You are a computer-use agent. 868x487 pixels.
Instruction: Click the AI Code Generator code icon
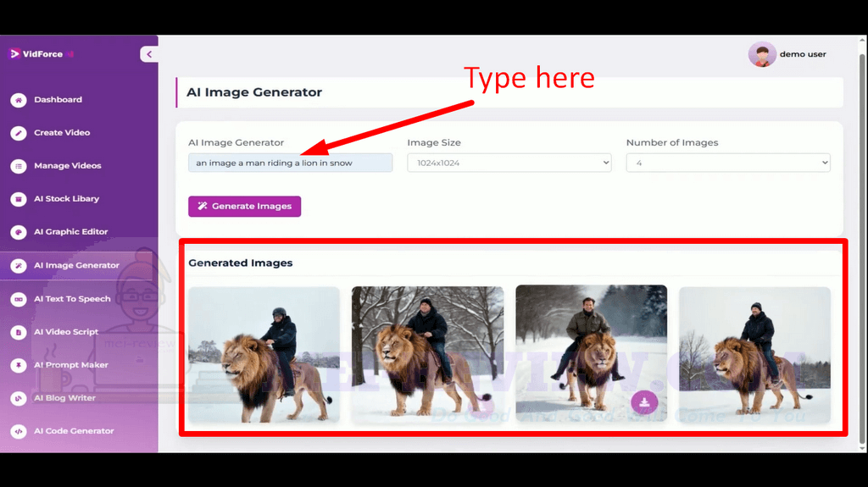point(19,431)
